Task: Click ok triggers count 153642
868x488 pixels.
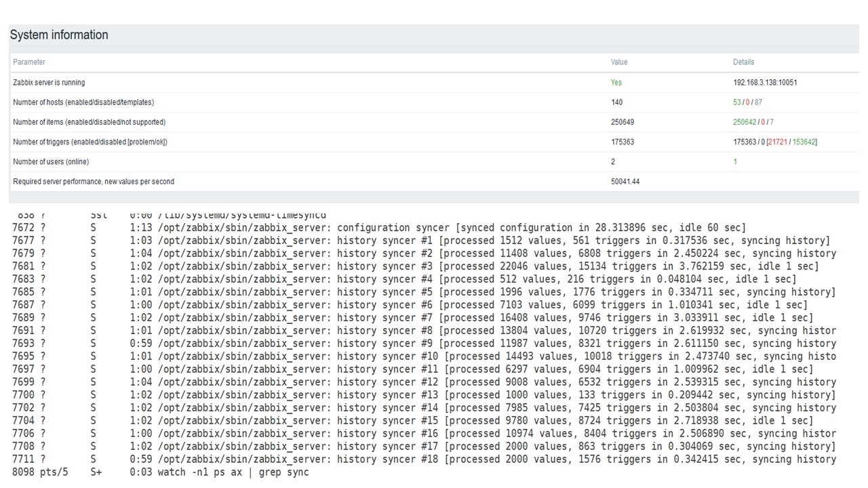Action: (804, 142)
